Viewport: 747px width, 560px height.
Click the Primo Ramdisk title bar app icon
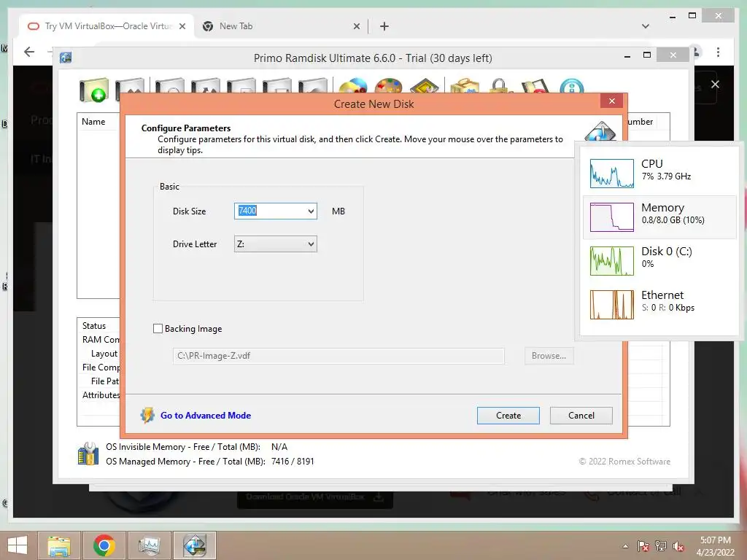coord(66,58)
